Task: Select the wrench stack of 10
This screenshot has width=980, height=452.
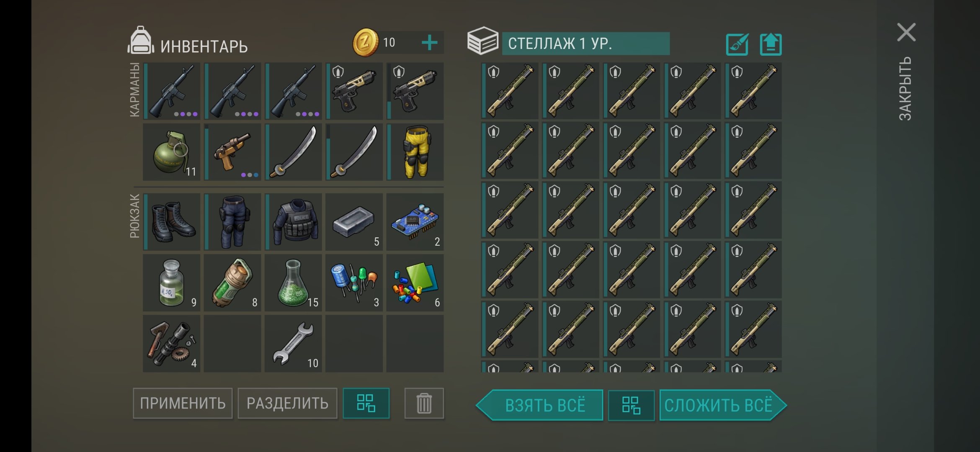Action: point(293,344)
